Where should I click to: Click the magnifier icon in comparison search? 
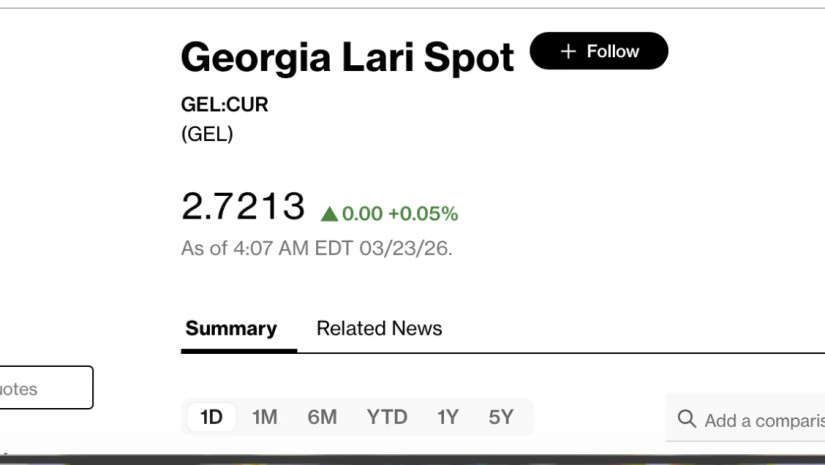click(x=687, y=419)
